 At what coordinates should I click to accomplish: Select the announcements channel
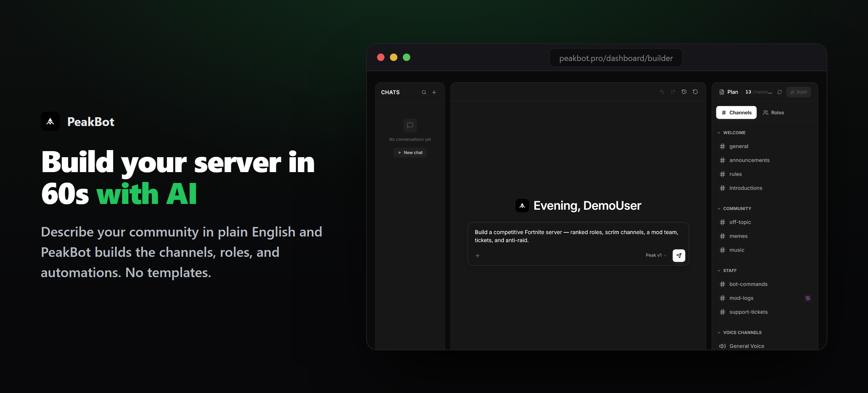tap(765, 160)
